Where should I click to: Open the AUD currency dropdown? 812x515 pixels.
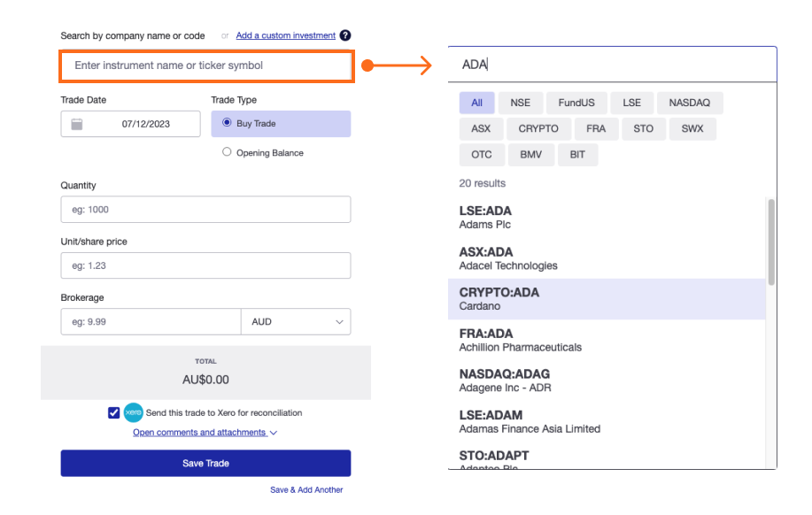pyautogui.click(x=296, y=322)
